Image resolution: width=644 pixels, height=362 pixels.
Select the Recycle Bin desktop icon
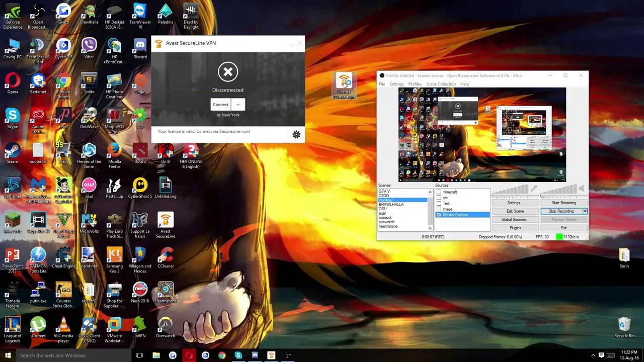tap(624, 327)
